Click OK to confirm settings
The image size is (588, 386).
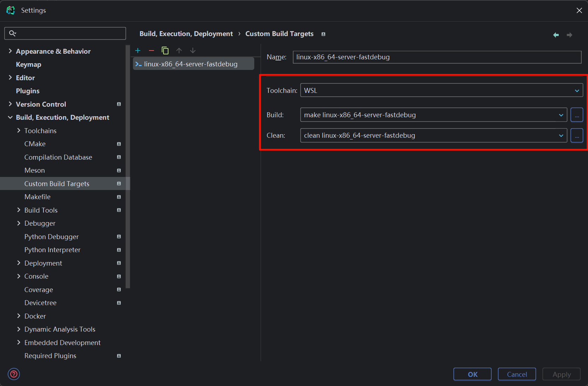[473, 374]
